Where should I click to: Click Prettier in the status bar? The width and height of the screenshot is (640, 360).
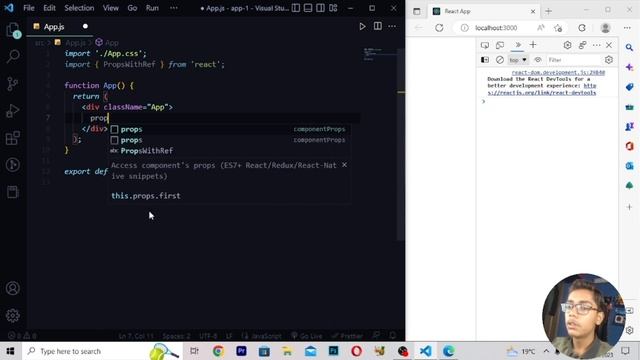pyautogui.click(x=347, y=336)
